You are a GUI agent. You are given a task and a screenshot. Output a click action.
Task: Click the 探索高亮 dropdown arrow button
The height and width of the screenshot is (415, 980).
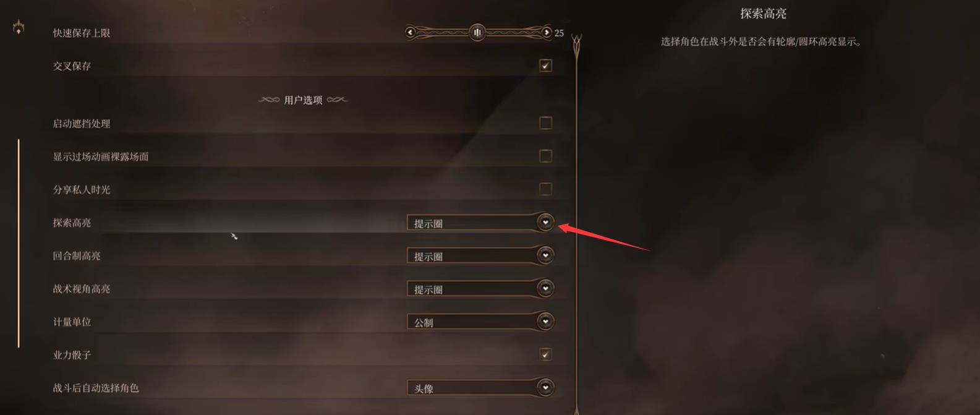click(545, 222)
